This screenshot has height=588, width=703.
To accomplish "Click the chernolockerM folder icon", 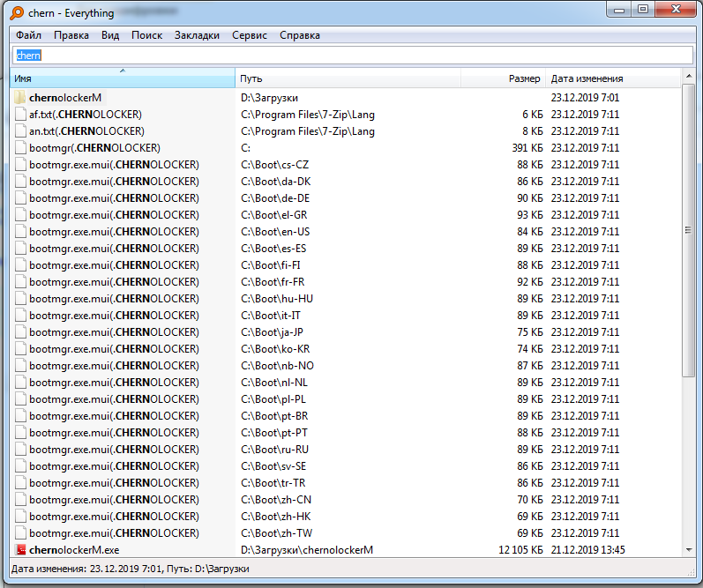I will pyautogui.click(x=20, y=97).
